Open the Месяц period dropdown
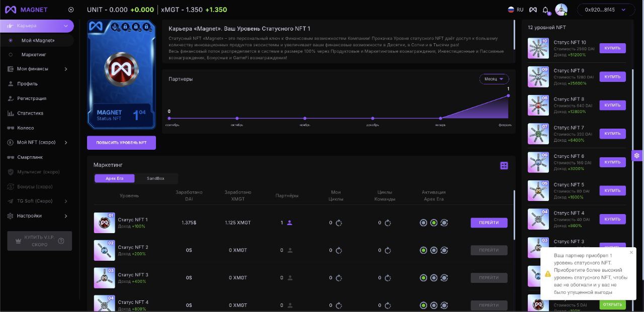The width and height of the screenshot is (644, 312). [494, 79]
